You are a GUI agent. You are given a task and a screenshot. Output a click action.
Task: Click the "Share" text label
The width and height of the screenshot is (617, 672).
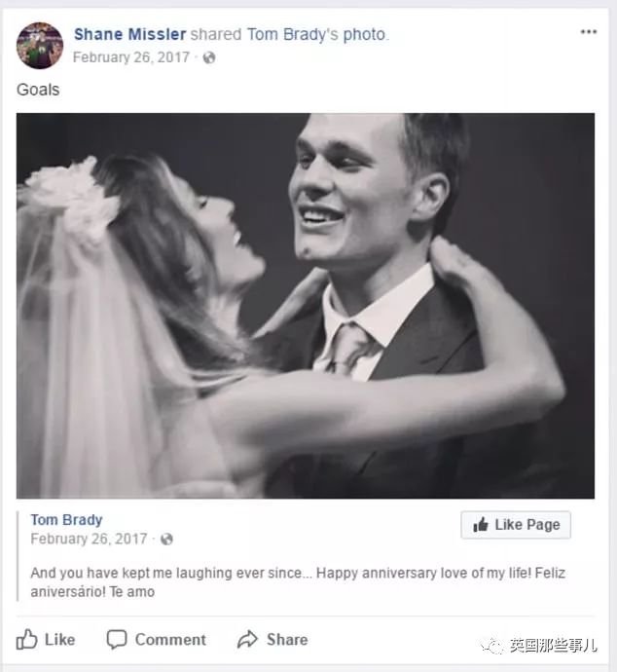[287, 640]
